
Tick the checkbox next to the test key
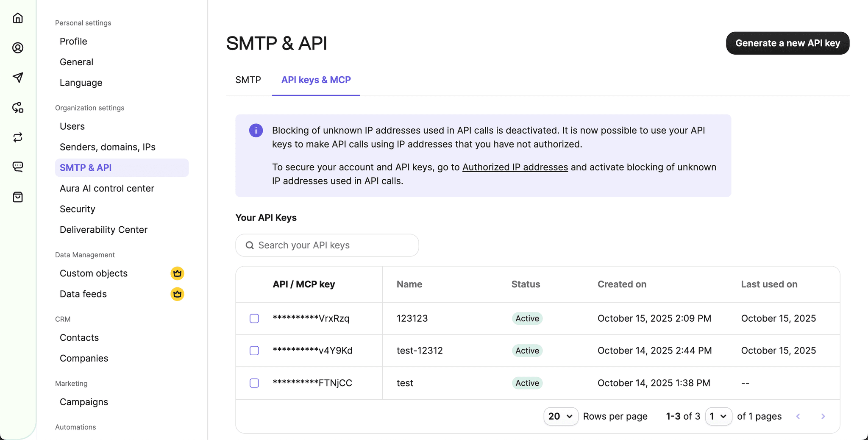[x=254, y=383]
